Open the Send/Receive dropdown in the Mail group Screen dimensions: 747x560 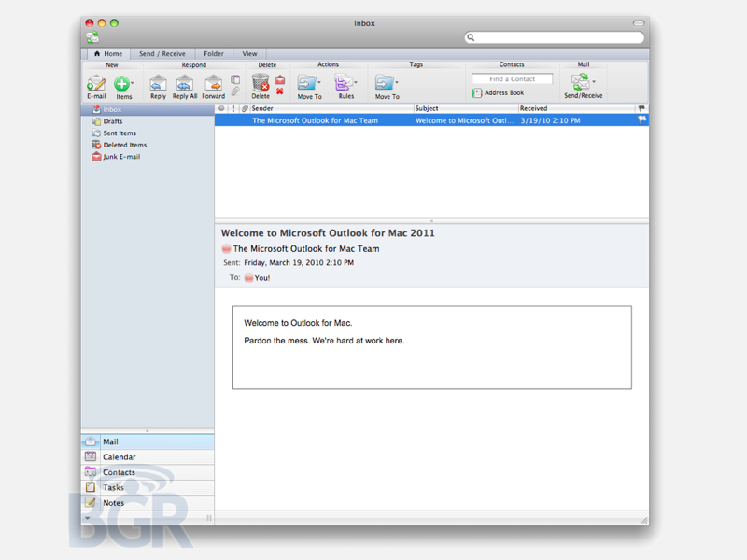(584, 86)
